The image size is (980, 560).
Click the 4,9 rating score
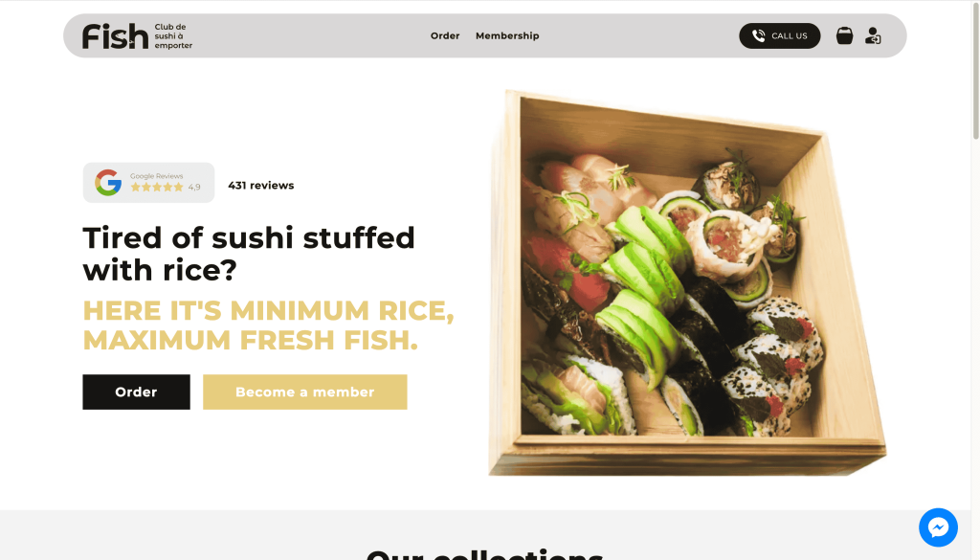coord(194,187)
